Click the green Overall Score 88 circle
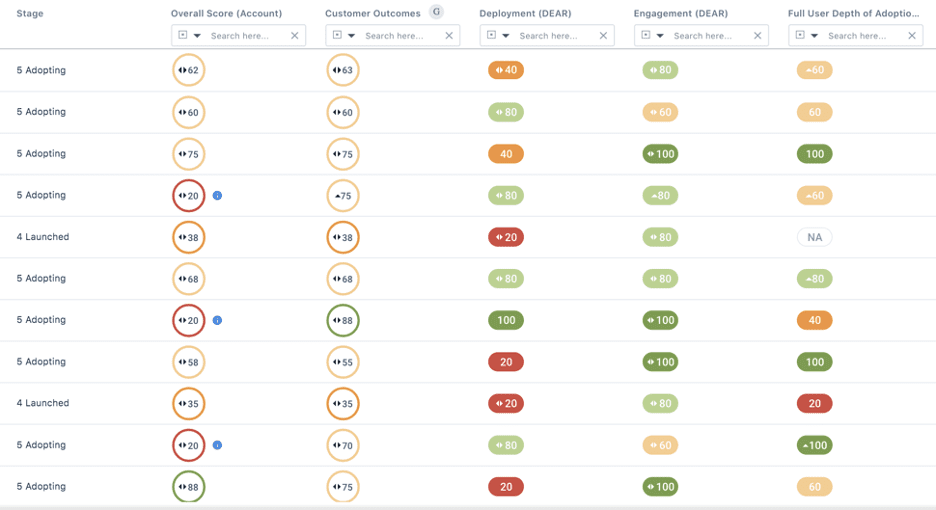The width and height of the screenshot is (936, 510). click(188, 487)
